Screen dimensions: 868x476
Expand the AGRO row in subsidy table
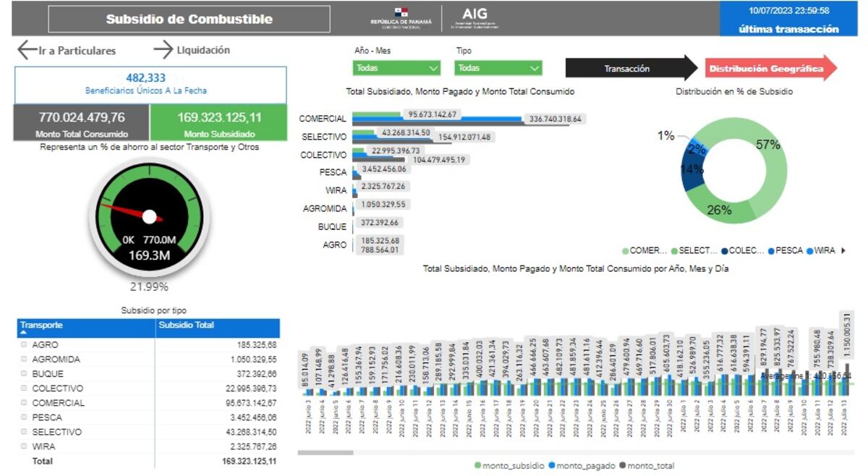pyautogui.click(x=24, y=345)
